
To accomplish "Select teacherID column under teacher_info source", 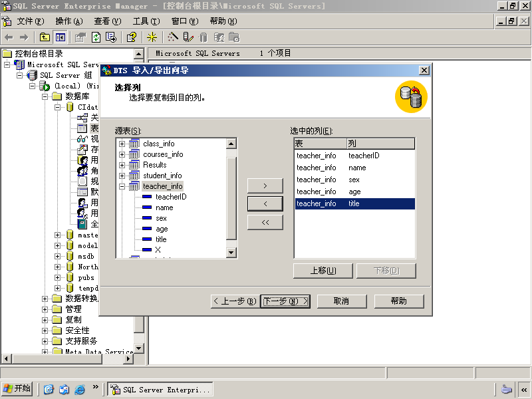I will (x=171, y=197).
